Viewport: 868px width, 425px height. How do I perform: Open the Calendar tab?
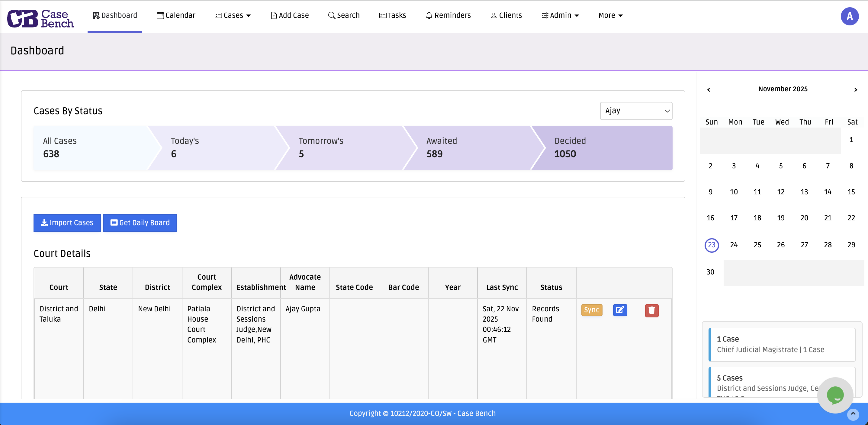click(x=176, y=15)
